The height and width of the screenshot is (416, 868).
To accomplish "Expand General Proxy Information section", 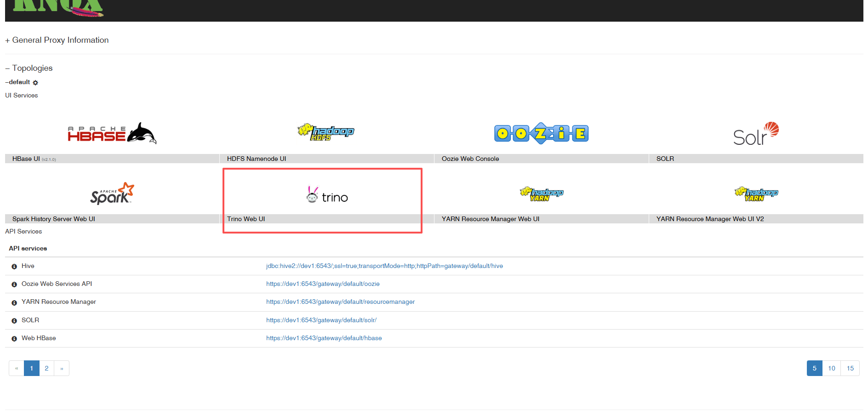I will [x=57, y=40].
